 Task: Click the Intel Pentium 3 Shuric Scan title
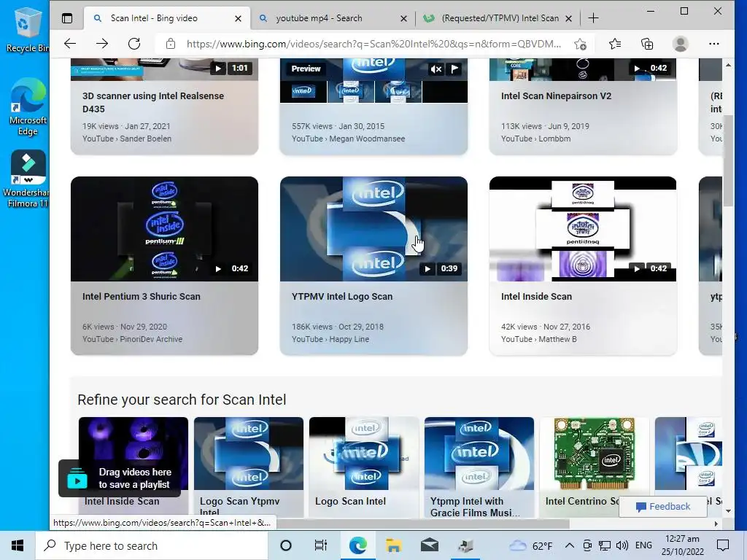coord(142,296)
